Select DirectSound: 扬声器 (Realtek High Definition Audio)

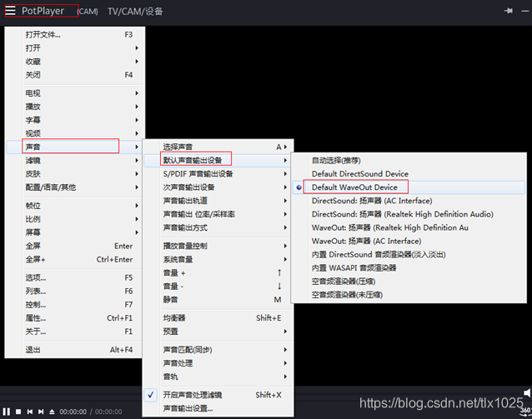[x=409, y=214]
